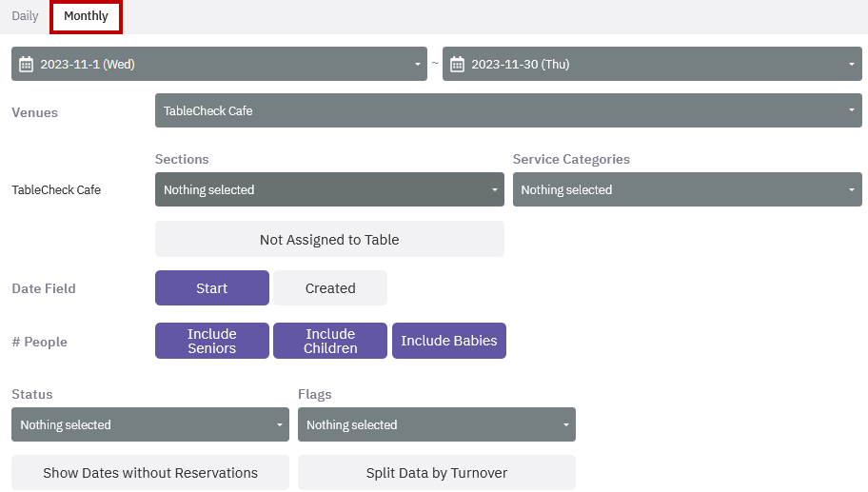The width and height of the screenshot is (868, 492).
Task: Toggle Include Seniors
Action: click(212, 341)
